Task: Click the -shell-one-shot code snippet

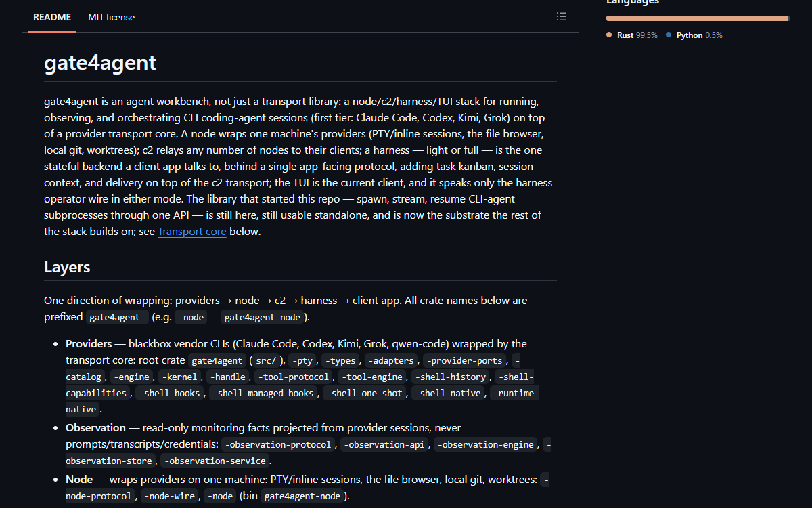Action: coord(365,393)
